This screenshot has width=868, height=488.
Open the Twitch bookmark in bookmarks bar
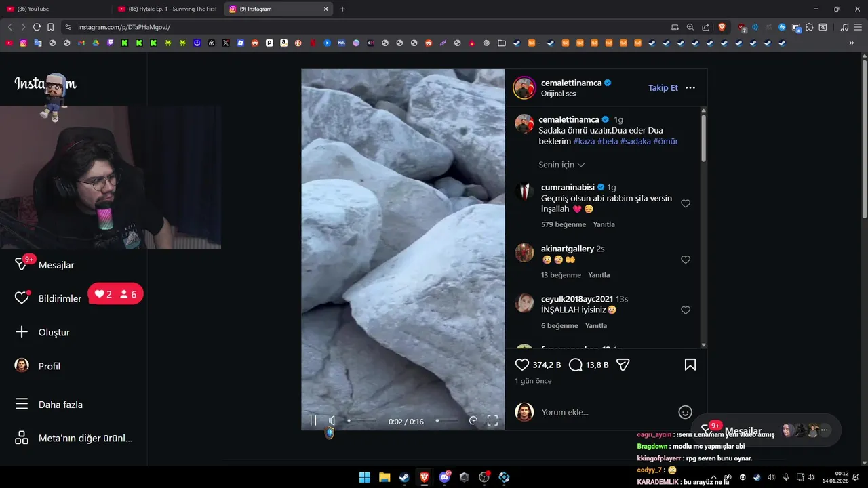(110, 43)
